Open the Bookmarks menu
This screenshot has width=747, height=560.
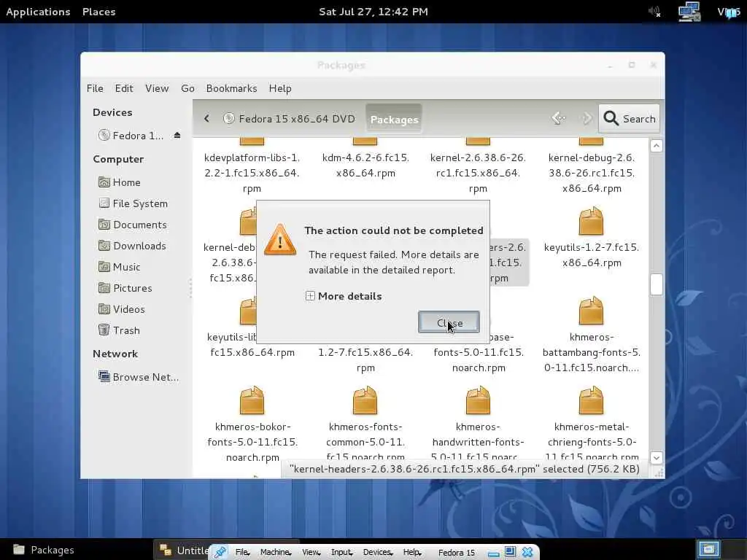pyautogui.click(x=231, y=88)
